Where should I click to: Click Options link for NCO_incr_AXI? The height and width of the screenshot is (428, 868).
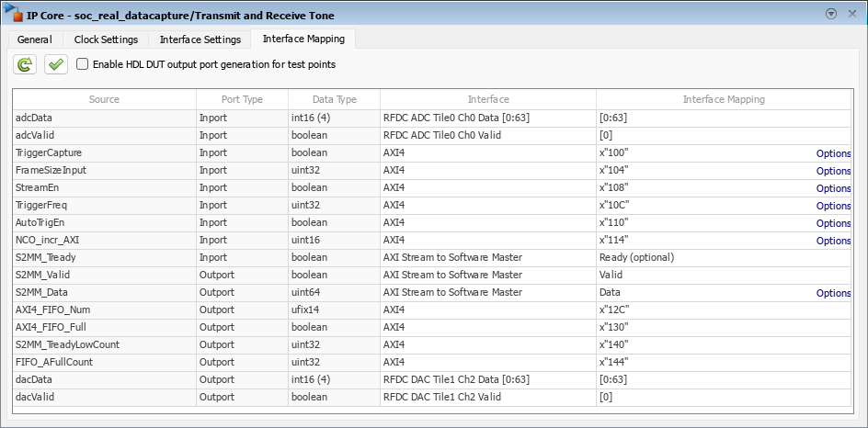(x=833, y=241)
